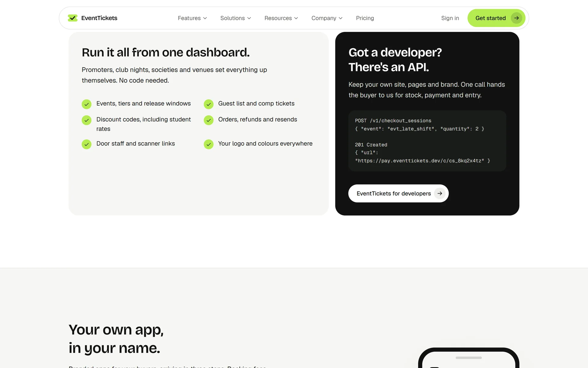Screen dimensions: 588x368
Task: Expand the Company menu chevron
Action: tap(341, 18)
